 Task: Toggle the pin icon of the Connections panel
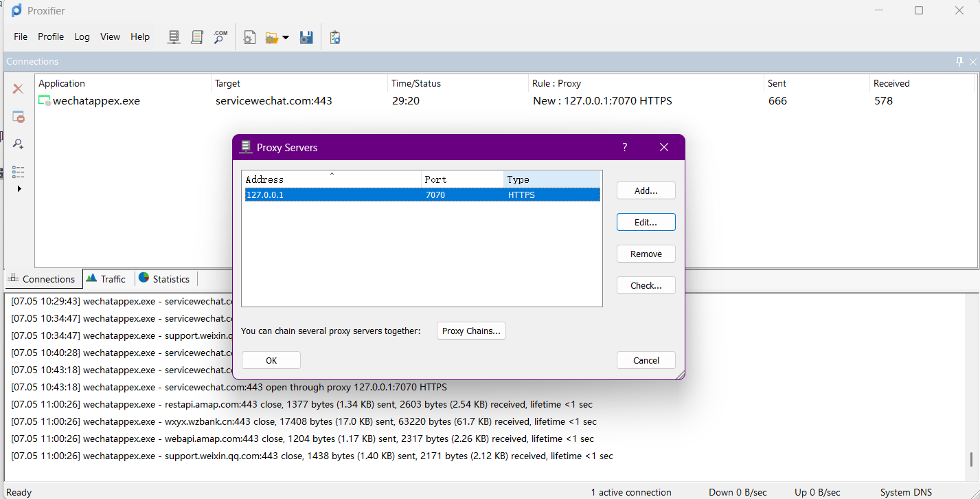tap(959, 62)
